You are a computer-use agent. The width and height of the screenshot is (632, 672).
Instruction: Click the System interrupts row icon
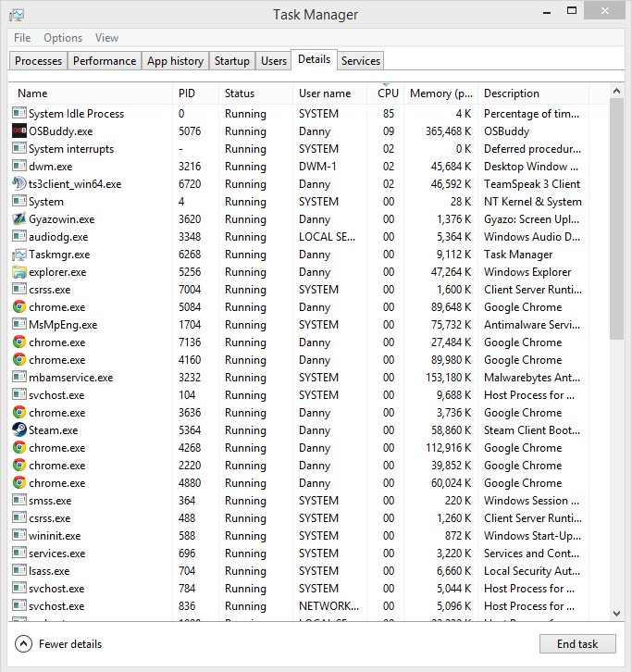pos(19,148)
